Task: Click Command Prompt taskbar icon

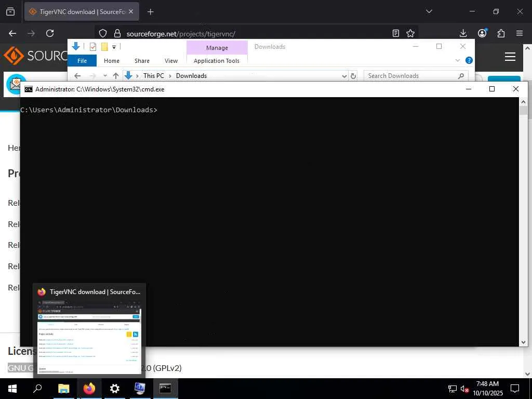Action: (165, 389)
